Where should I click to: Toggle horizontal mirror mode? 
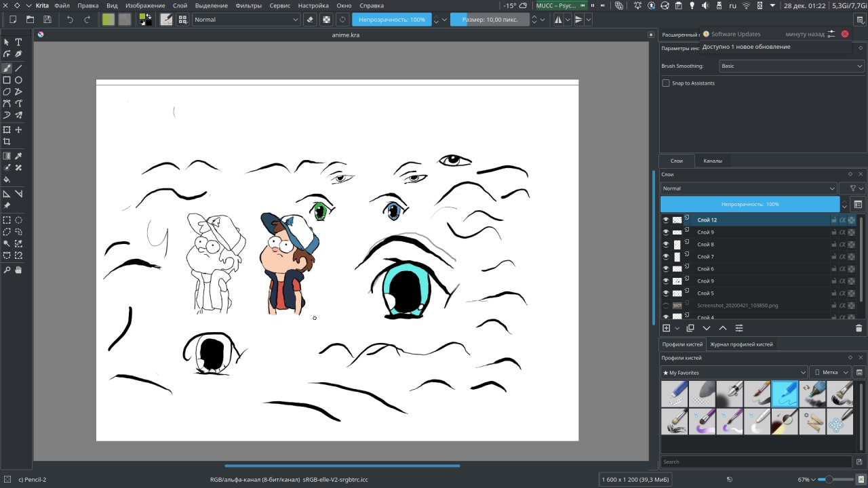point(558,20)
